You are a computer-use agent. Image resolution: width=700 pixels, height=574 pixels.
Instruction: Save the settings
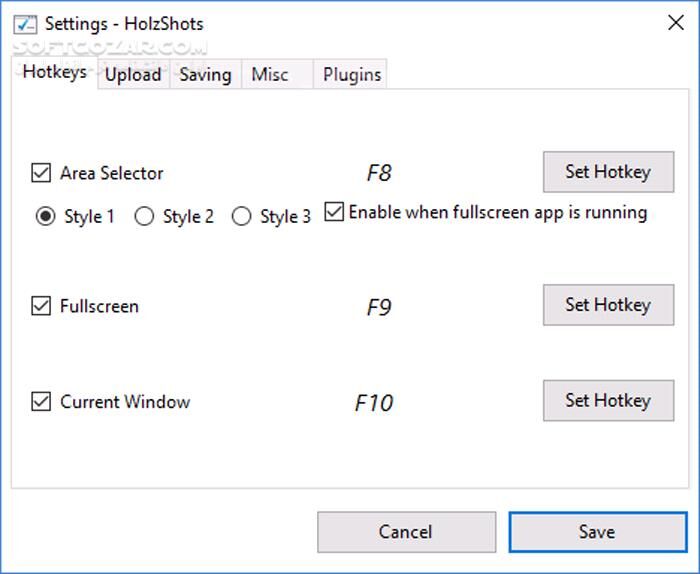coord(596,532)
